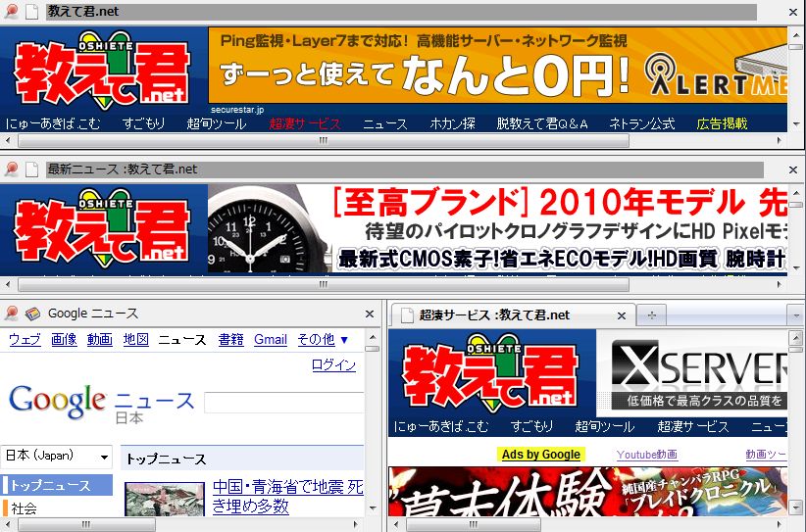The image size is (806, 532).
Task: Open ニュース in the top pane menu
Action: (x=385, y=123)
